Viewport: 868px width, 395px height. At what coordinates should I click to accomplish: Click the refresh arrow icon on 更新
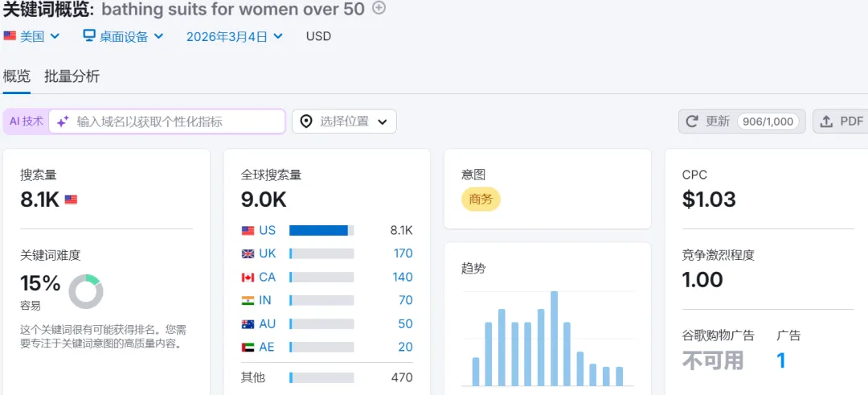coord(692,121)
